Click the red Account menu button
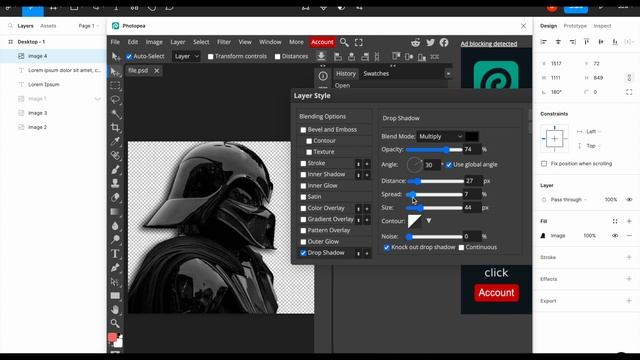The width and height of the screenshot is (640, 360). (322, 42)
